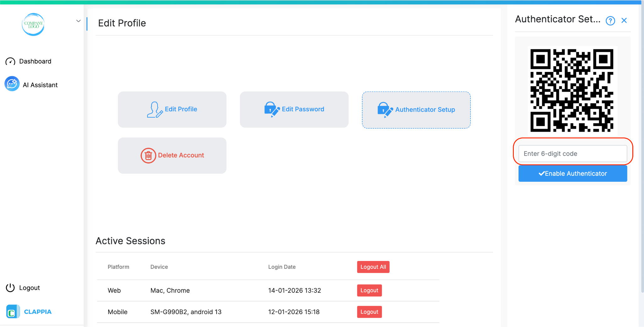Open AI Assistant from the sidebar
The height and width of the screenshot is (327, 644).
tap(40, 84)
